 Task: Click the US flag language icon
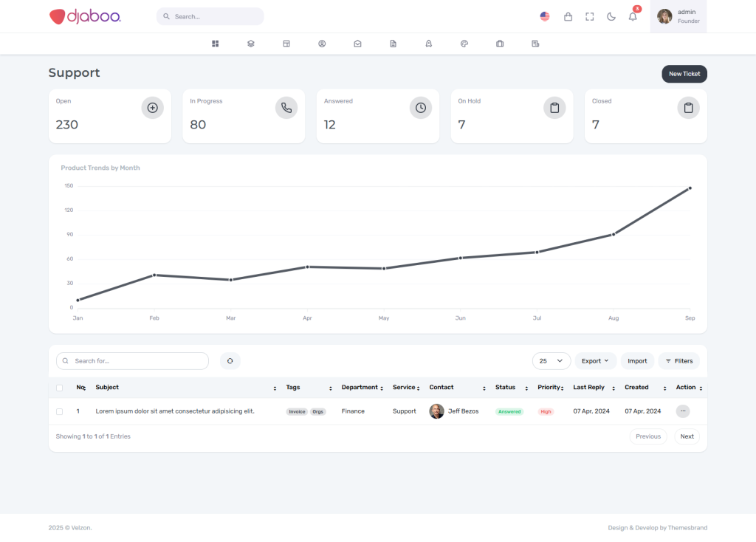click(x=545, y=16)
